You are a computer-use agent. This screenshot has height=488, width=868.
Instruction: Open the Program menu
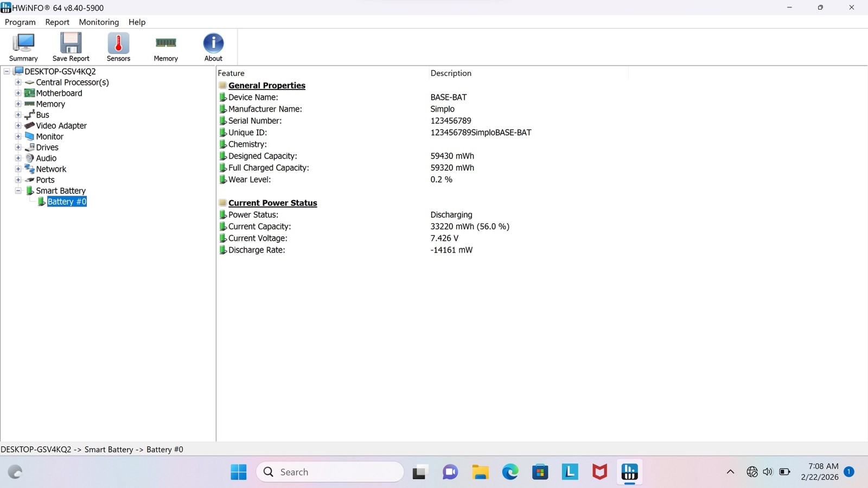20,22
